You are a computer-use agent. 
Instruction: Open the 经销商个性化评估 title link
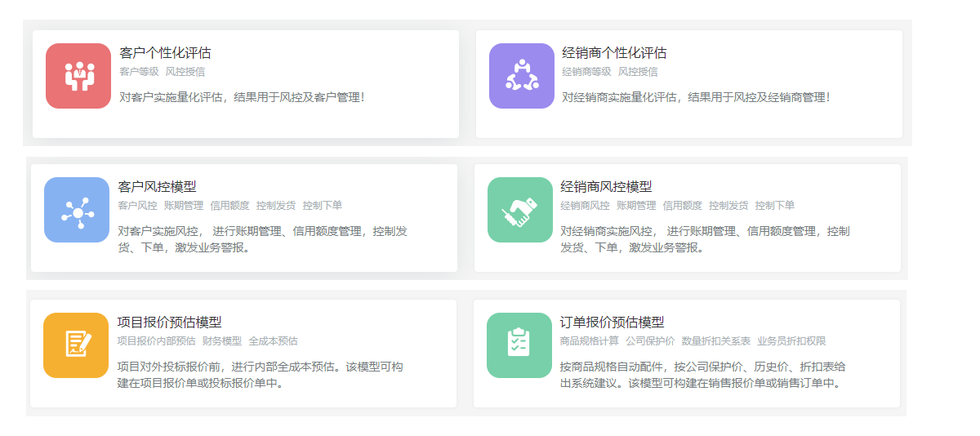pos(614,53)
